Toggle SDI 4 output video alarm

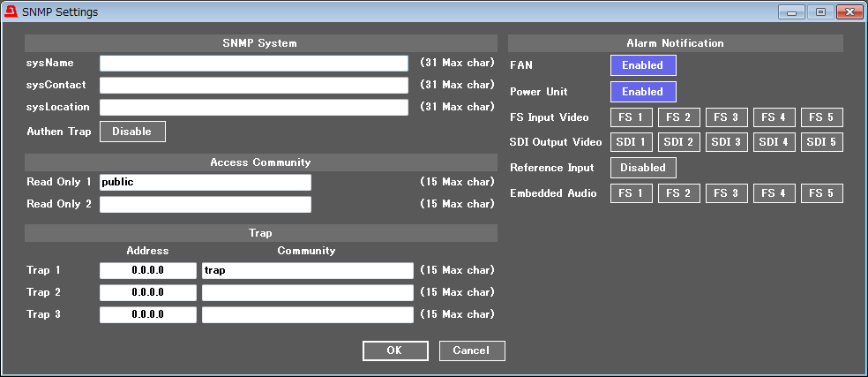click(x=774, y=142)
